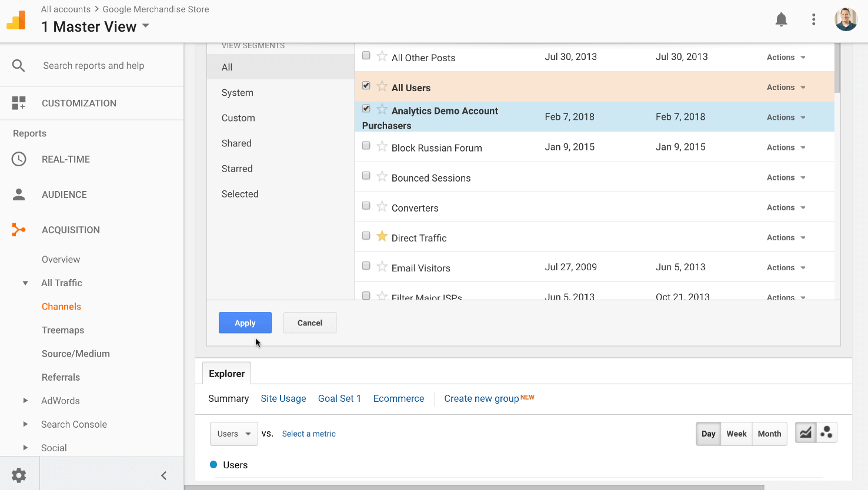Expand the AdWords tree item

tap(25, 401)
